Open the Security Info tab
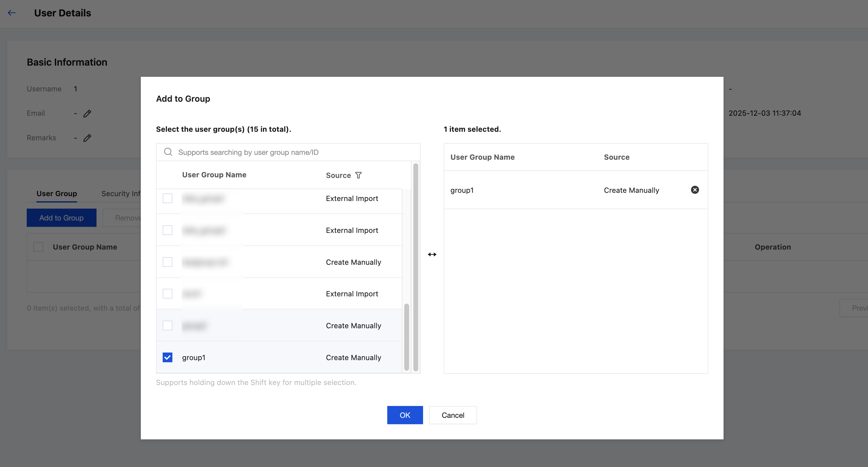The image size is (868, 467). (x=120, y=193)
